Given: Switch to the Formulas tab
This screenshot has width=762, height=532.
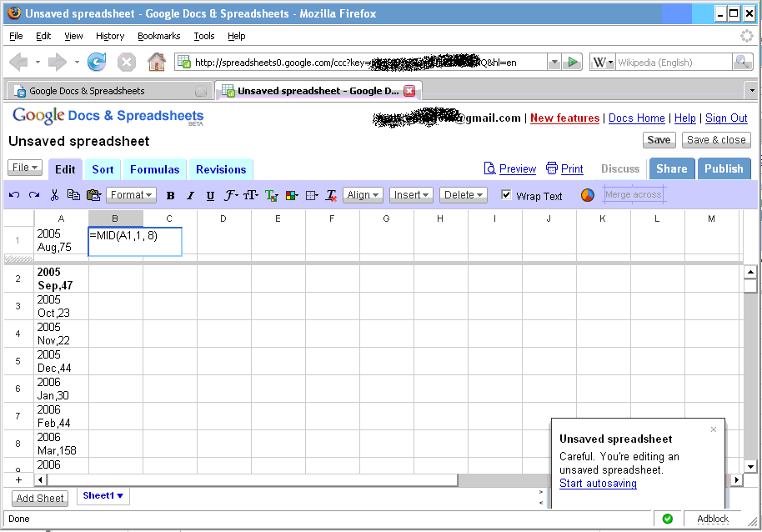Looking at the screenshot, I should [x=154, y=169].
